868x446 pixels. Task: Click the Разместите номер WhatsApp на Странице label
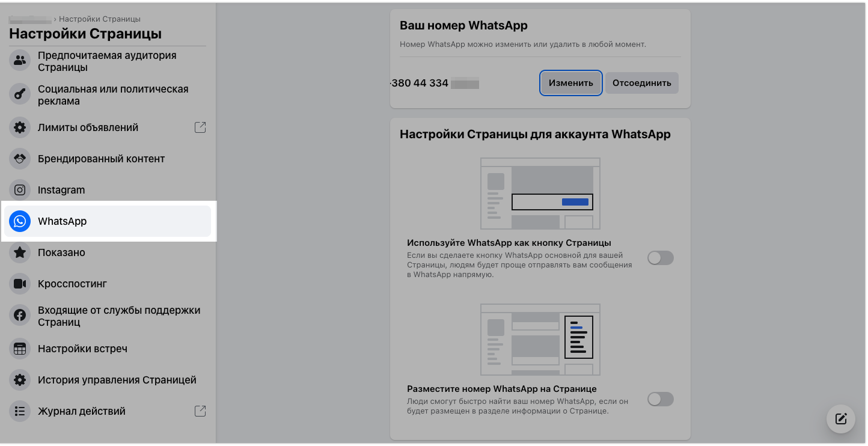click(502, 389)
